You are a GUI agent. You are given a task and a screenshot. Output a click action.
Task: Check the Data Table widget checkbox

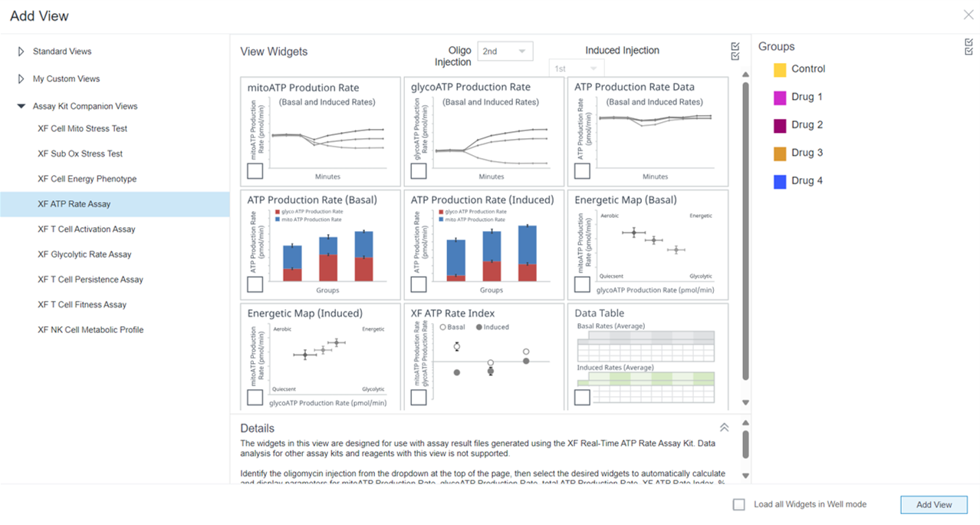(x=581, y=397)
